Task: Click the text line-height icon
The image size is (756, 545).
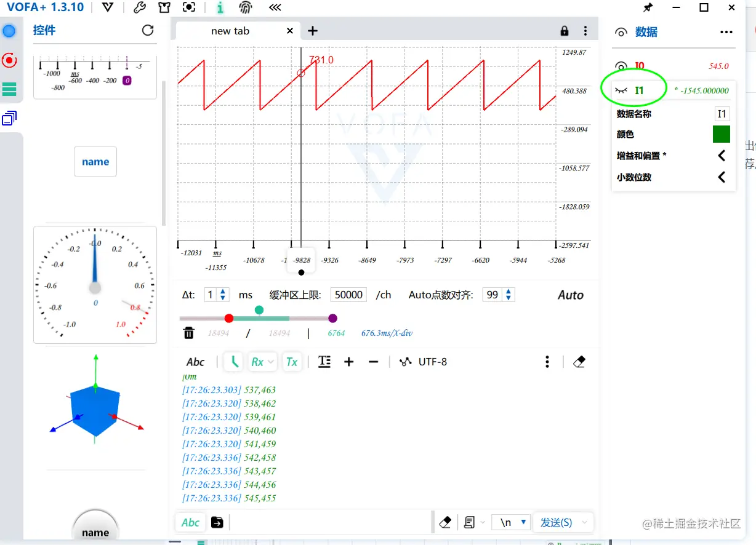Action: tap(324, 362)
